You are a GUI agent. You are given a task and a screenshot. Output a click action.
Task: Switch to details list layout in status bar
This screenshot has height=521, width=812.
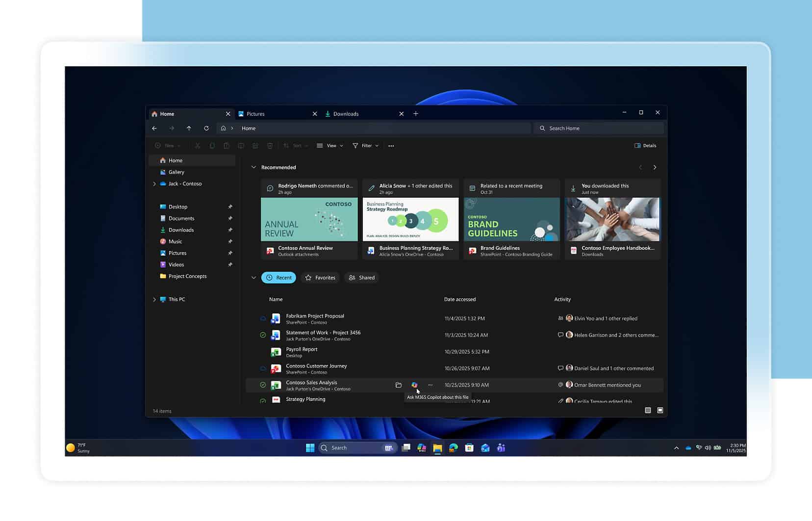[648, 410]
